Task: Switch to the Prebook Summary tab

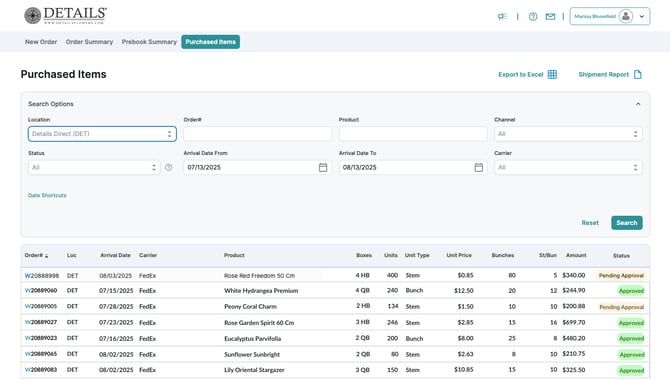Action: (x=149, y=42)
